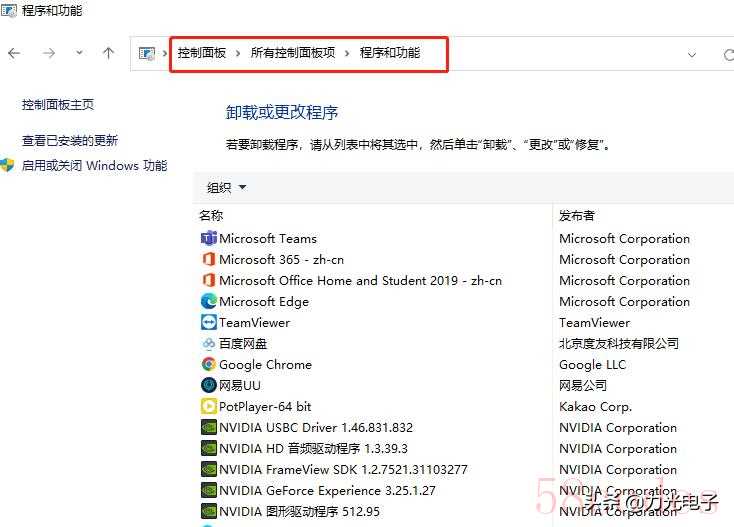Click the 百度网盘 program icon

tap(208, 343)
